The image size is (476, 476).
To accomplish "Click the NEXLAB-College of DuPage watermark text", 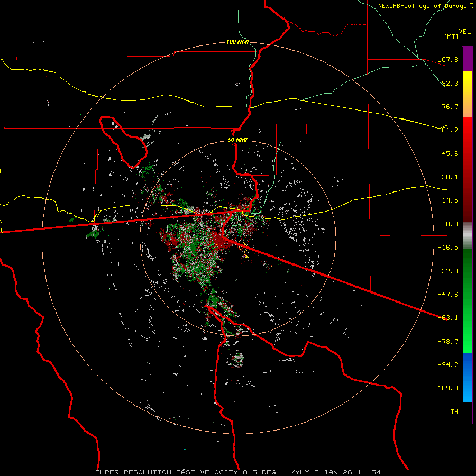I will [x=425, y=6].
